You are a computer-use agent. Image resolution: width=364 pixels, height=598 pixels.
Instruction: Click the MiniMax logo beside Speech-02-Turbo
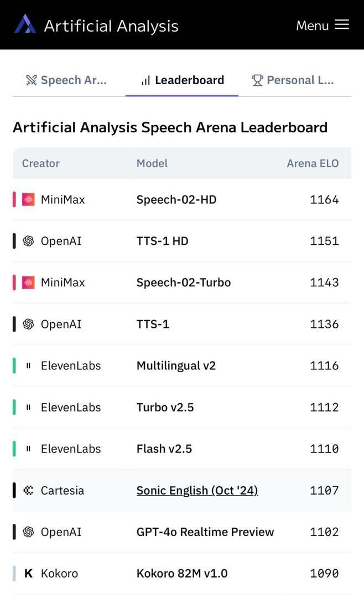point(28,282)
